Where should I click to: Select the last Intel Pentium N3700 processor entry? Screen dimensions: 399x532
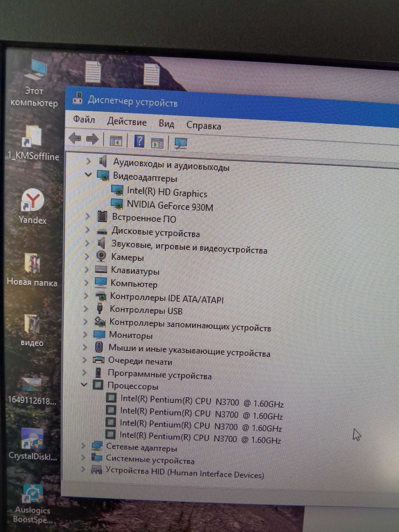click(200, 437)
